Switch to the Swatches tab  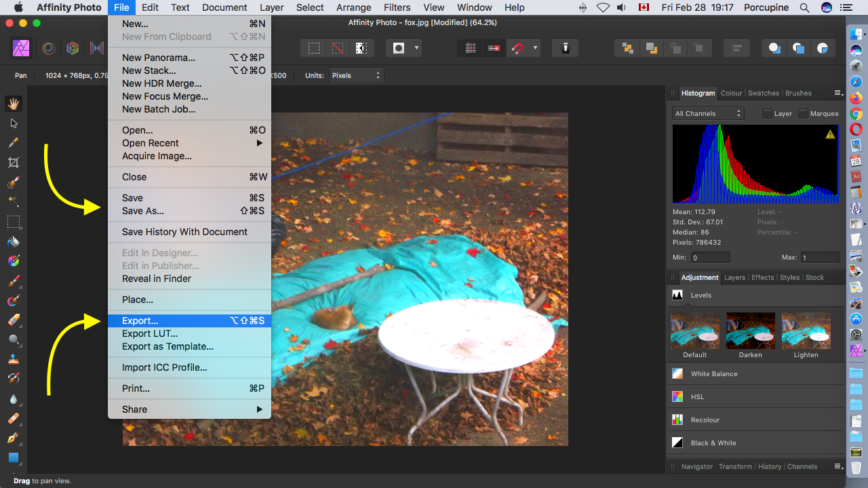pyautogui.click(x=764, y=93)
